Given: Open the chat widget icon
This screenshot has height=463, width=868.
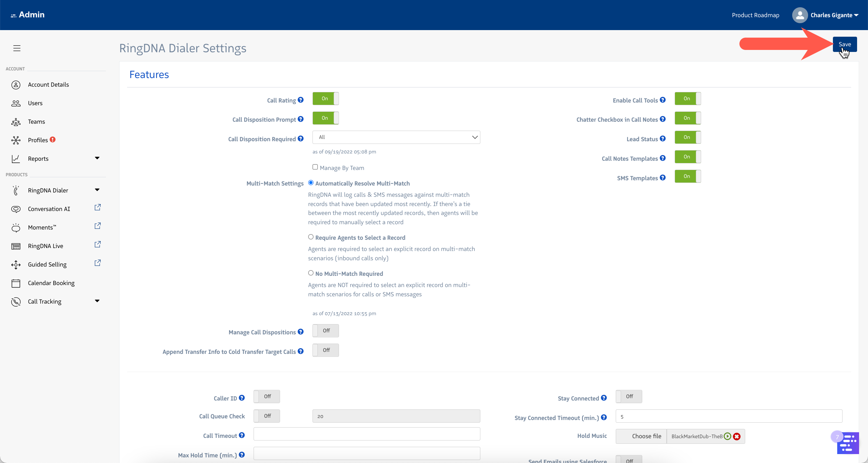Looking at the screenshot, I should (848, 443).
